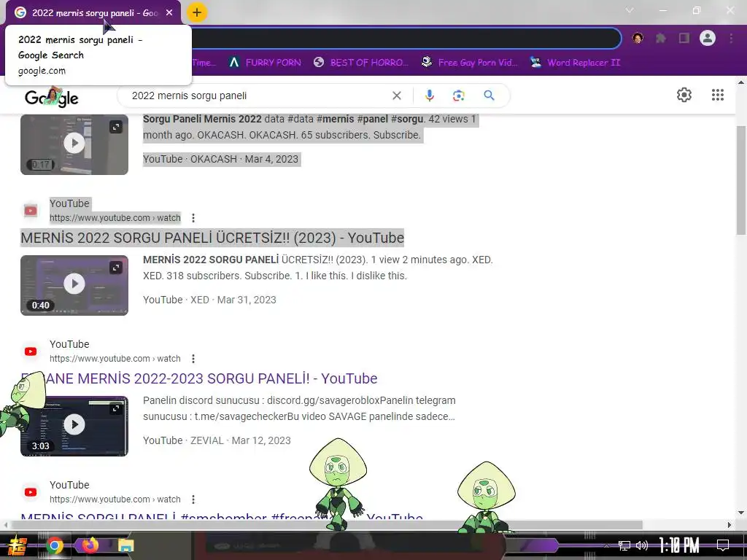Image resolution: width=747 pixels, height=560 pixels.
Task: Expand the OKACASH video preview icon
Action: coord(116,127)
